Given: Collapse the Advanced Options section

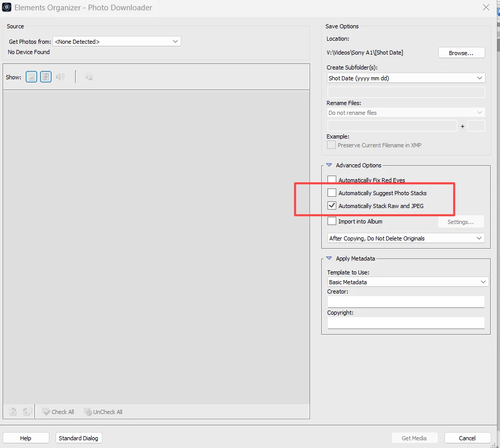Looking at the screenshot, I should [329, 165].
